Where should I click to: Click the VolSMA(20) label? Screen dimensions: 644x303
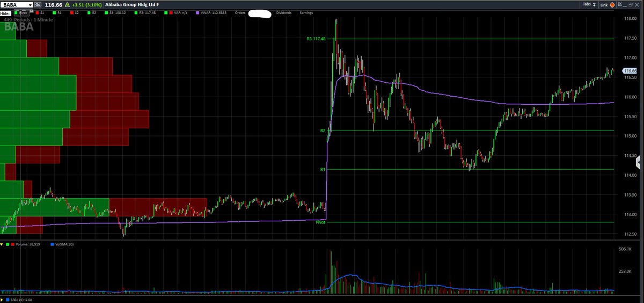64,244
